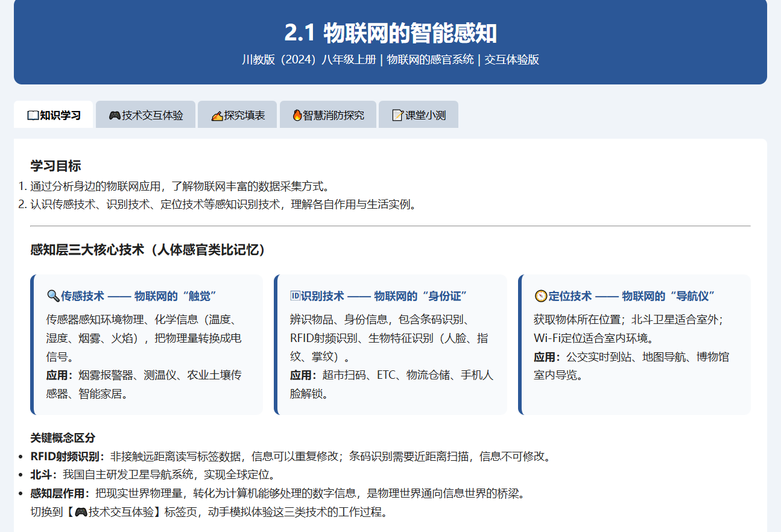This screenshot has width=781, height=532.
Task: Click the writing-hand icon on 探究填表 tab
Action: [217, 115]
